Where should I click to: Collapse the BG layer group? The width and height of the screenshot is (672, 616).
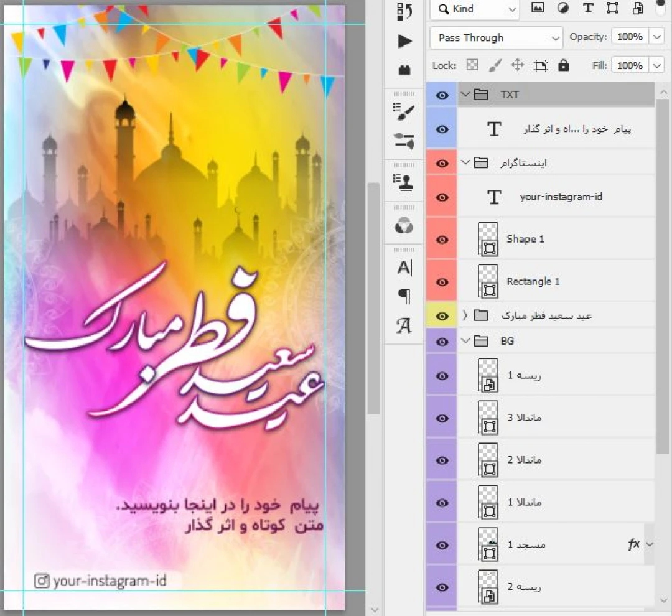[x=465, y=341]
